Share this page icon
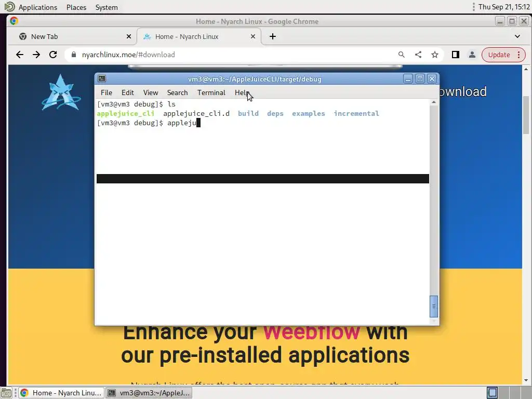Image resolution: width=532 pixels, height=399 pixels. pos(418,55)
